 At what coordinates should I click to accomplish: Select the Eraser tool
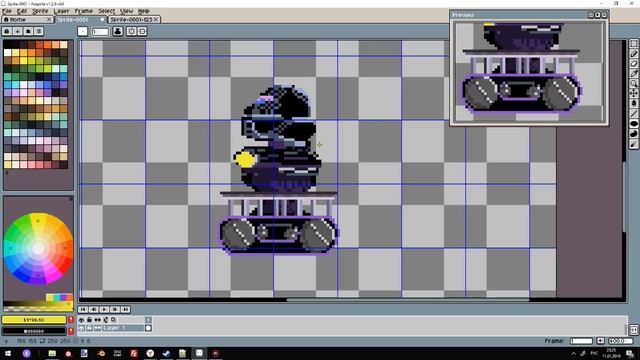(634, 64)
